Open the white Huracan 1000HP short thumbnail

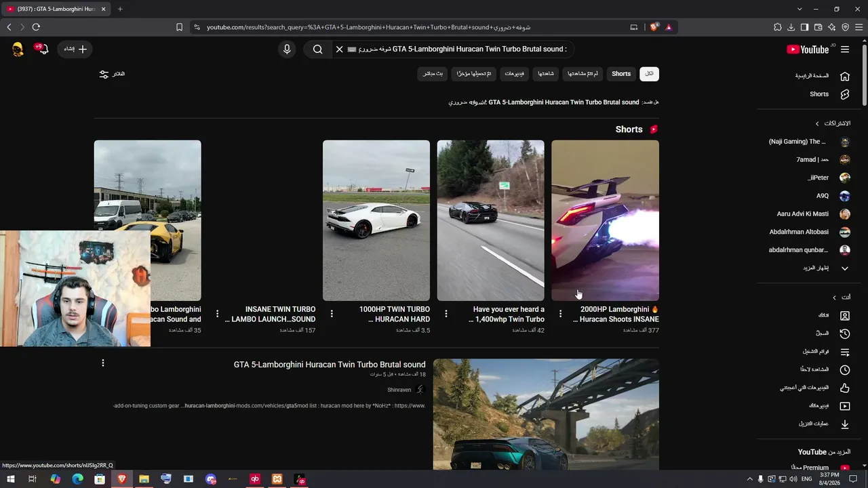[x=376, y=220]
